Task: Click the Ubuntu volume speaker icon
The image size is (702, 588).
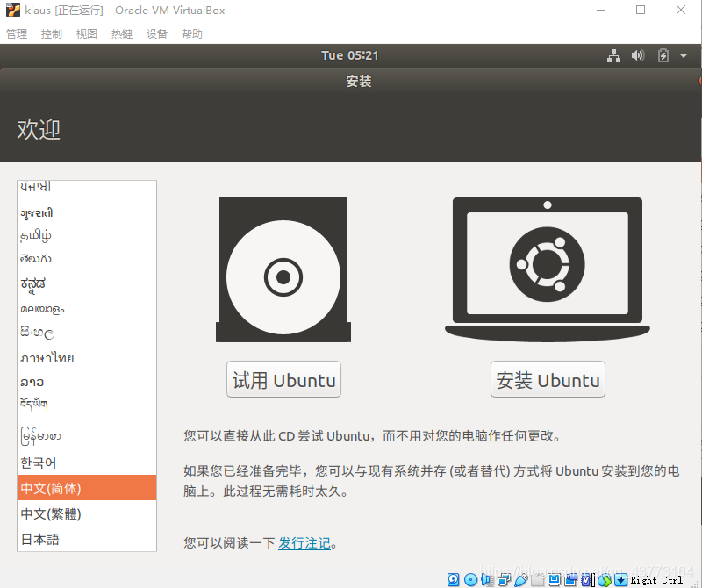Action: tap(638, 55)
